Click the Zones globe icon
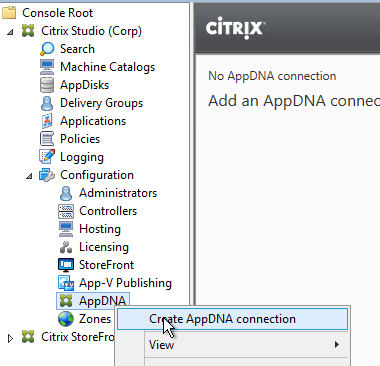 point(66,319)
